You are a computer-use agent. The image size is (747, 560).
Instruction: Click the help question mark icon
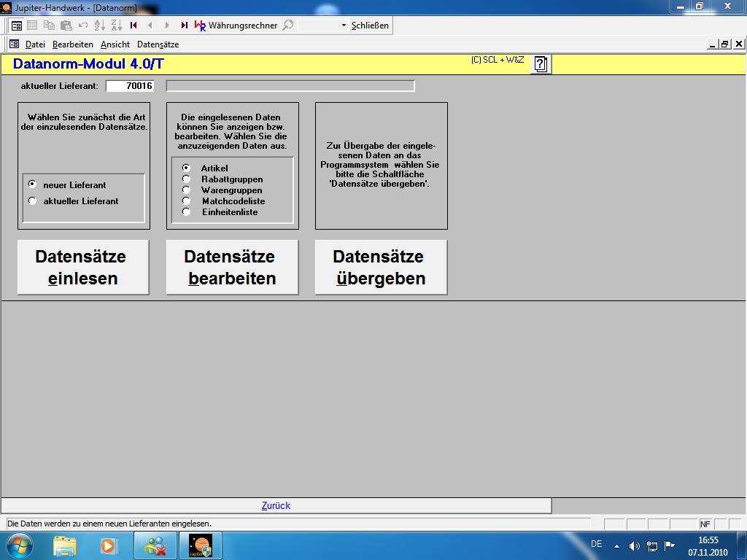[541, 64]
